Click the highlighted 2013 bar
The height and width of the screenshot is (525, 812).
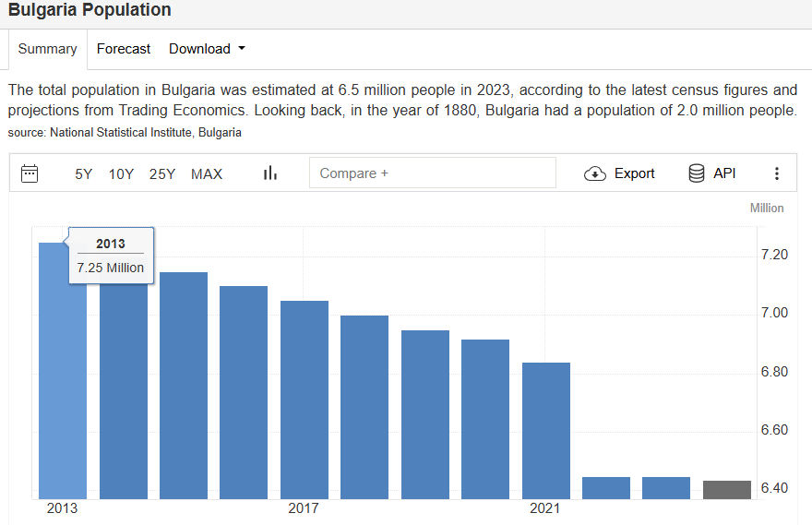tap(63, 371)
